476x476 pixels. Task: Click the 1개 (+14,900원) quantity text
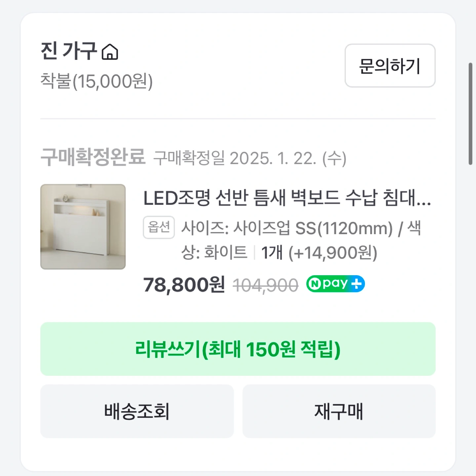click(319, 253)
